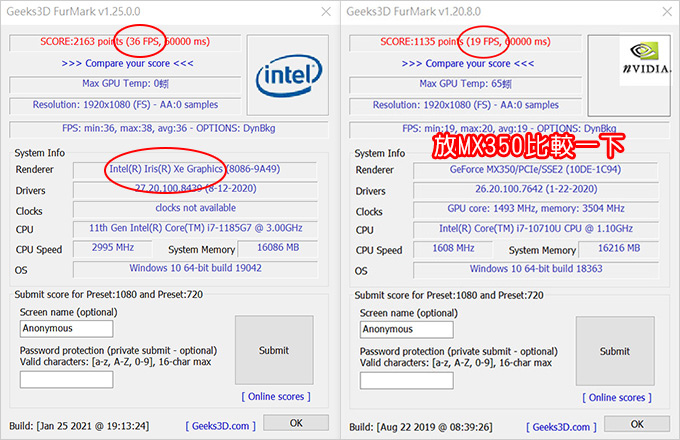
Task: Open 'Compare your score' link in v1.25.0.0 window
Action: [x=128, y=63]
